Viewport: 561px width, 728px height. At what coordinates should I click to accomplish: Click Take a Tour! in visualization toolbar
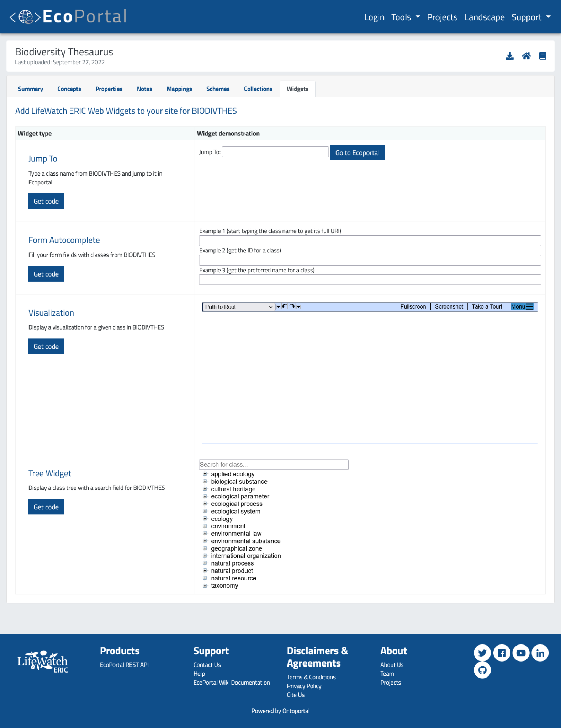(487, 306)
